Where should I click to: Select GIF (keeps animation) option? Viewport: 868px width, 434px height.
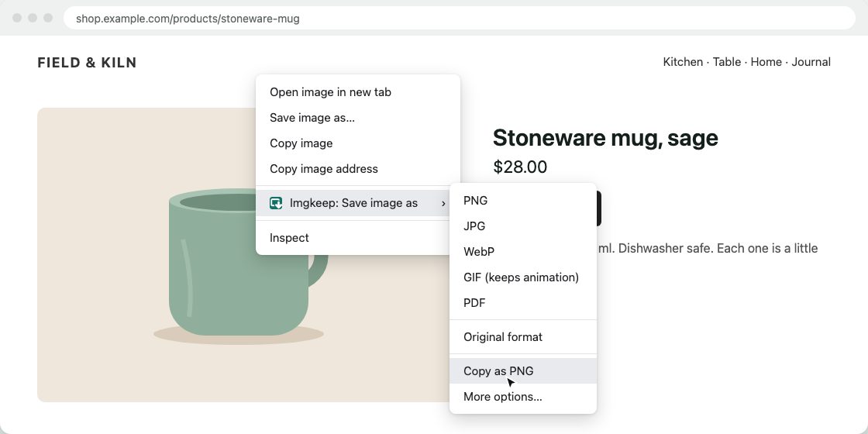pos(523,277)
